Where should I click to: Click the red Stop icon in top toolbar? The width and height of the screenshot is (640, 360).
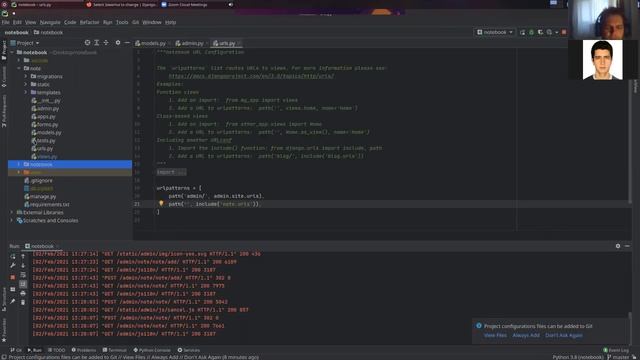point(564,32)
